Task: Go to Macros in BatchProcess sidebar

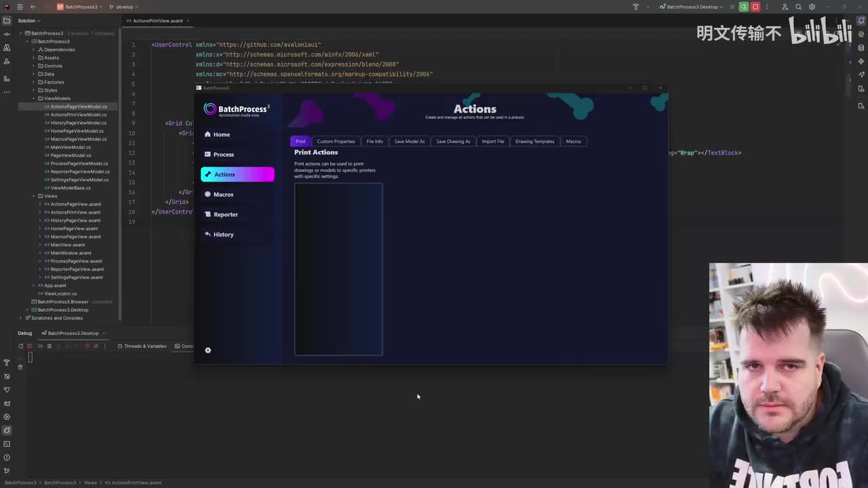Action: point(237,195)
